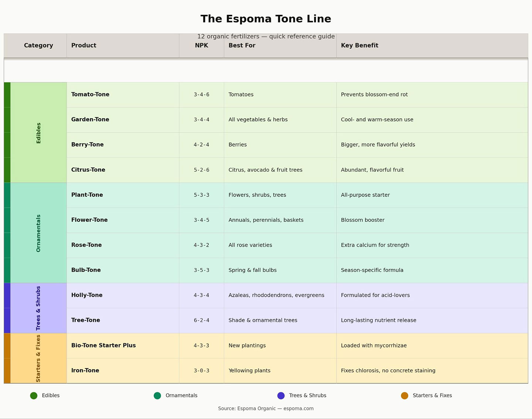Click the Iron-Tone product name
This screenshot has height=419, width=532.
coord(85,371)
